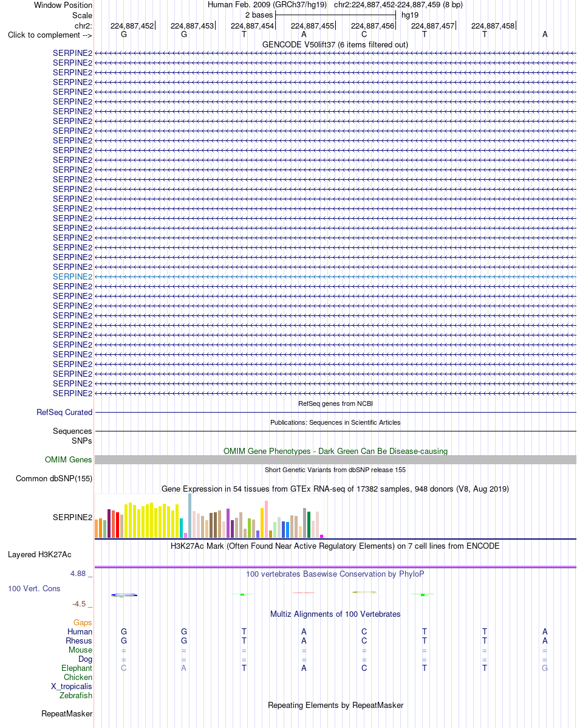The height and width of the screenshot is (728, 577).
Task: Click the GENCODE V50lift37 track title
Action: (x=335, y=45)
